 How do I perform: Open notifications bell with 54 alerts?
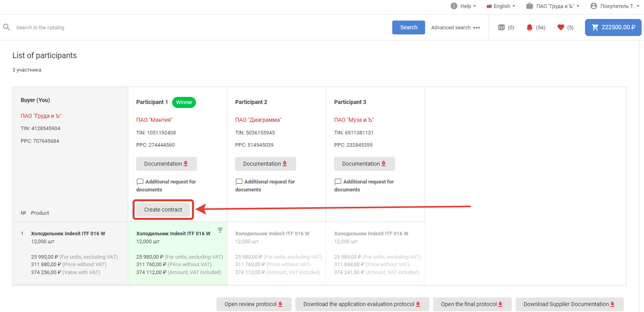[x=530, y=27]
